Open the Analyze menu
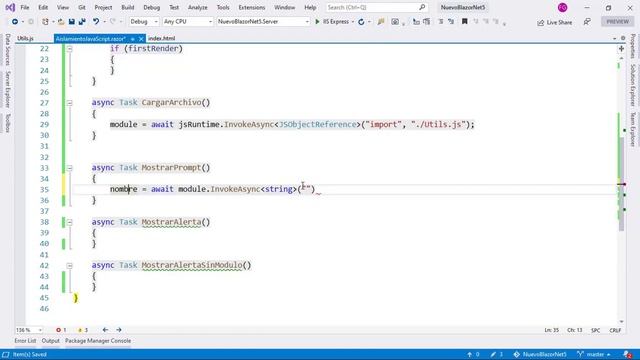640x360 pixels. [x=198, y=7]
